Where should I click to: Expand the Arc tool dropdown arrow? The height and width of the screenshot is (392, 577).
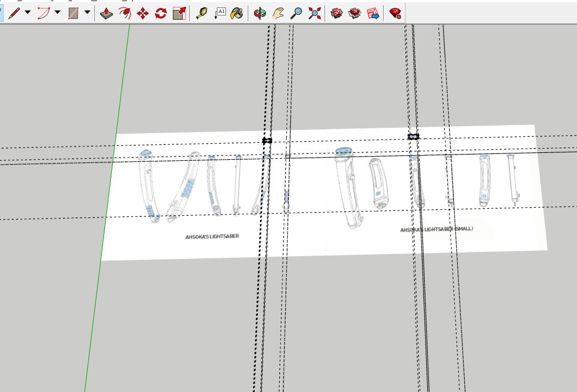(x=58, y=12)
